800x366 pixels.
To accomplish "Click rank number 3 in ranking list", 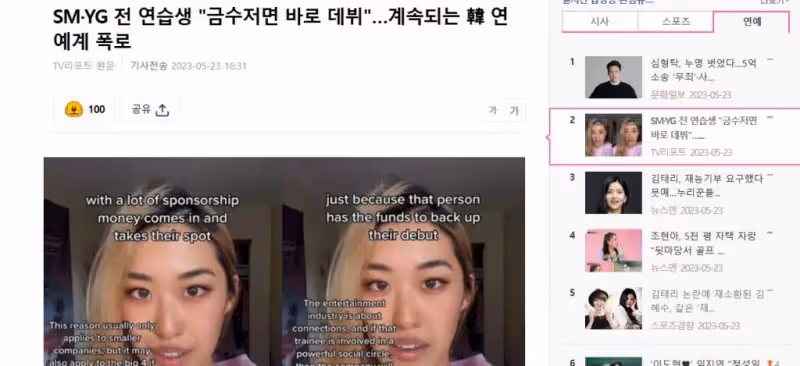I will point(572,177).
